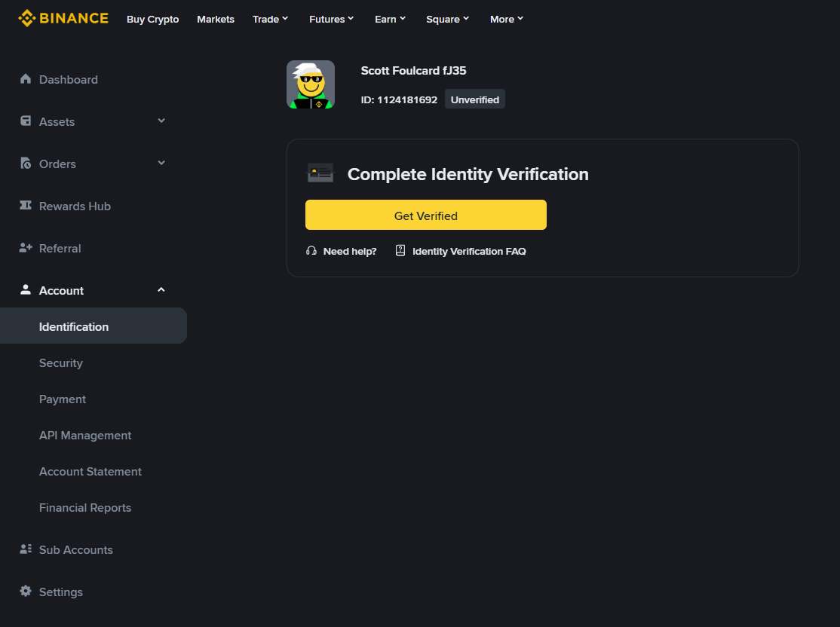Screen dimensions: 840x627
Task: Go to API Management page
Action: coord(85,435)
